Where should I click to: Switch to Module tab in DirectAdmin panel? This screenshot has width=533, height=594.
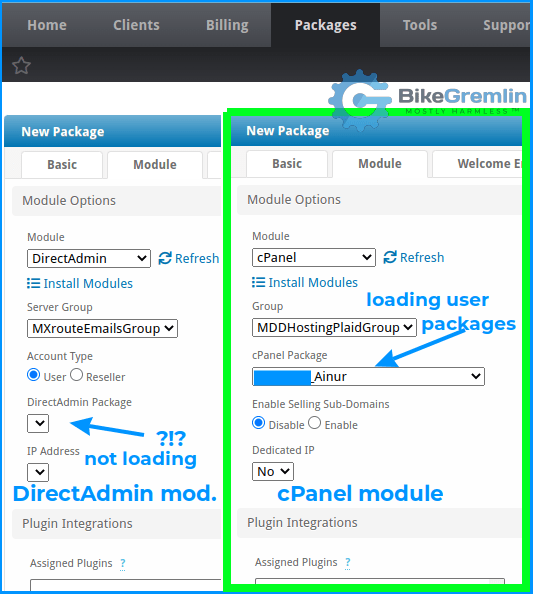[155, 165]
